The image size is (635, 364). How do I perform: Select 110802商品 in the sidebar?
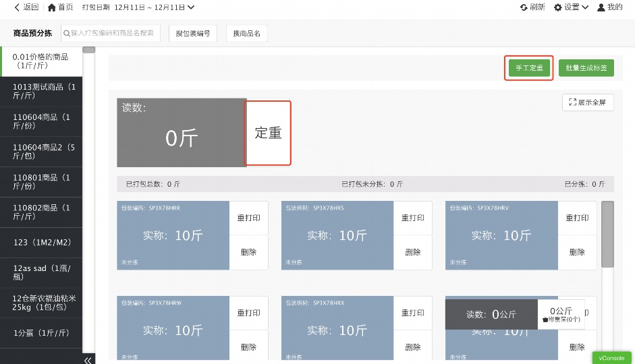click(41, 212)
